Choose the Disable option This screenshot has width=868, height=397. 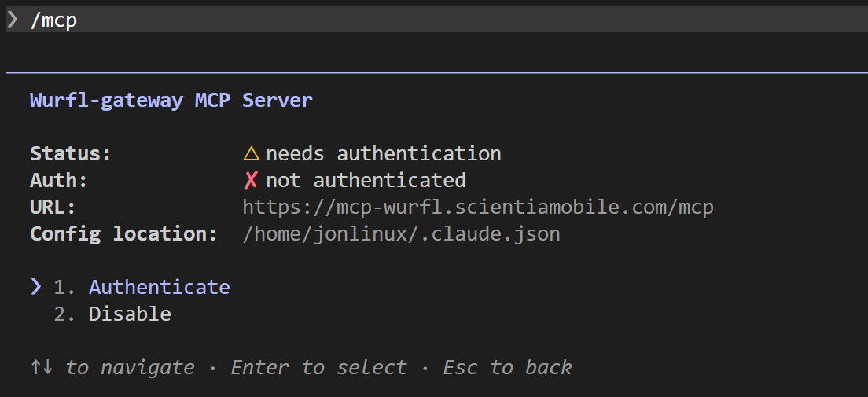click(130, 314)
